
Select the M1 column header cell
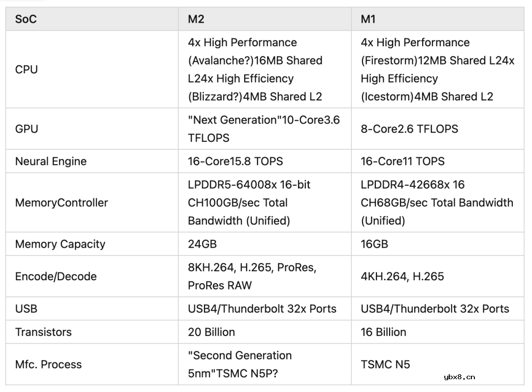pos(368,19)
